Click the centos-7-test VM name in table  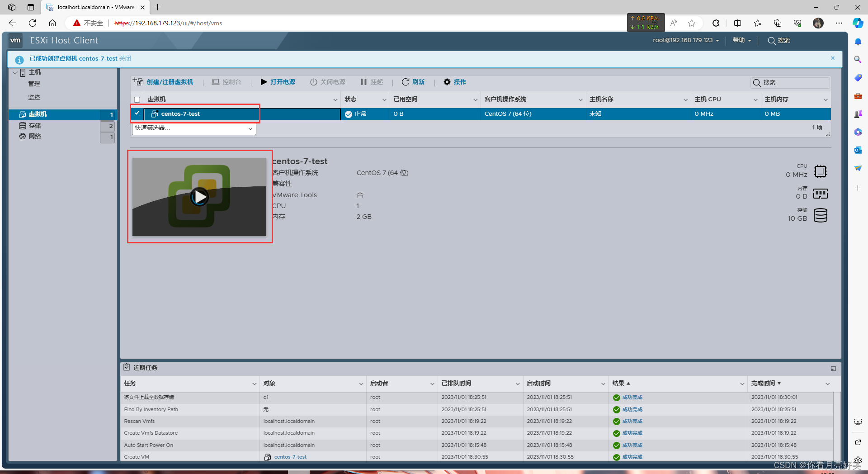(180, 114)
